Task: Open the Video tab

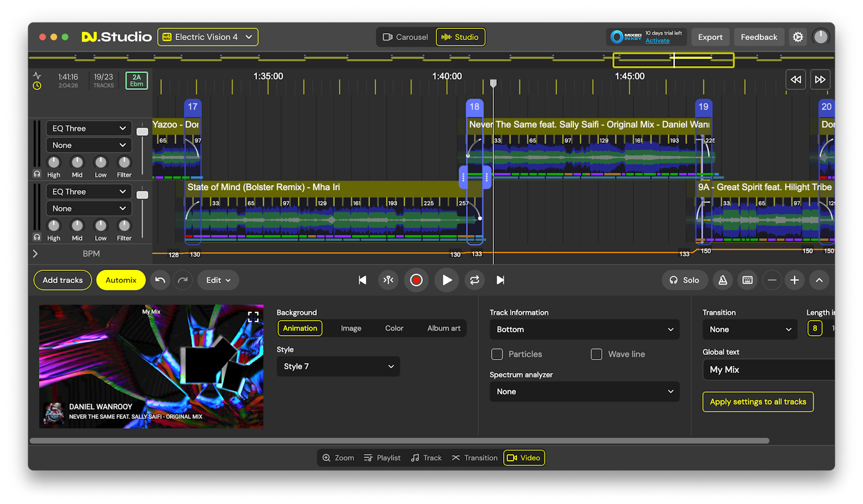Action: coord(524,458)
